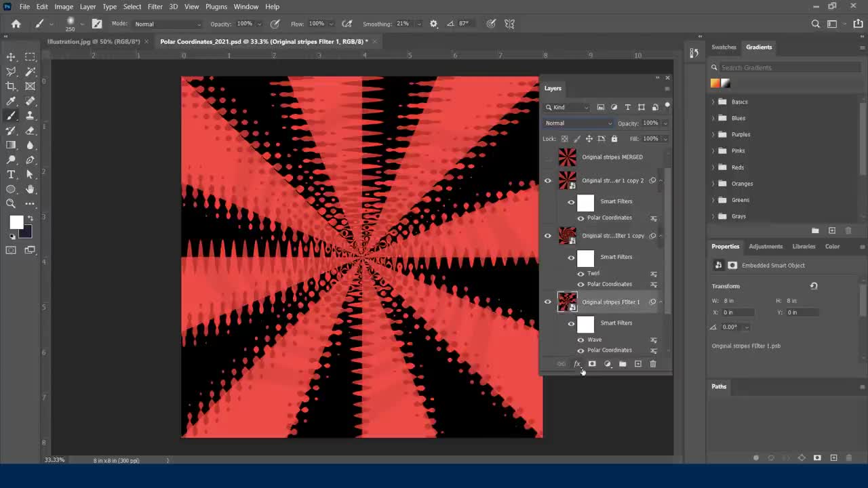Select the Original stripes MERGED layer name
Screen dimensions: 868x488
click(x=612, y=157)
